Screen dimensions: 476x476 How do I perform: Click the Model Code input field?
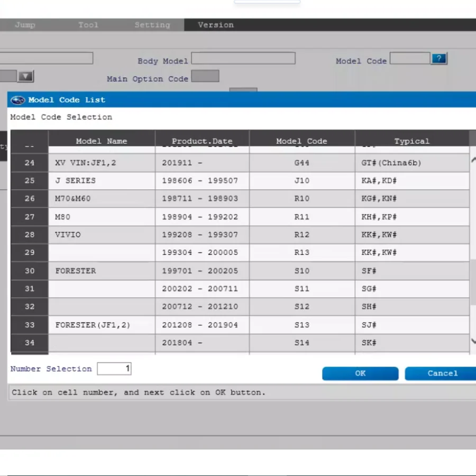click(410, 58)
